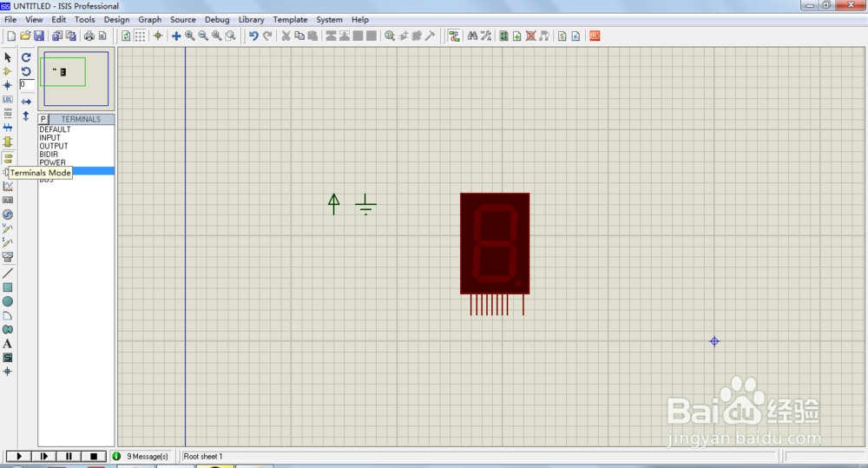This screenshot has width=868, height=468.
Task: Click the X-Mirror horizontal flip icon
Action: click(x=26, y=102)
